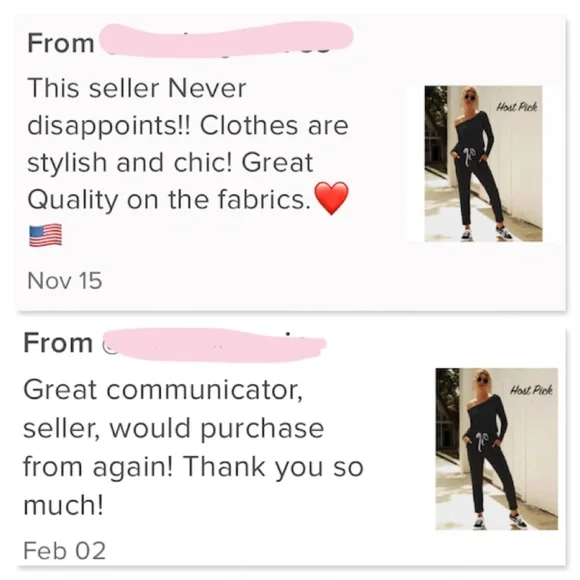This screenshot has height=580, width=580.
Task: Click the Host Pick label on bottom thumbnail
Action: coord(531,390)
